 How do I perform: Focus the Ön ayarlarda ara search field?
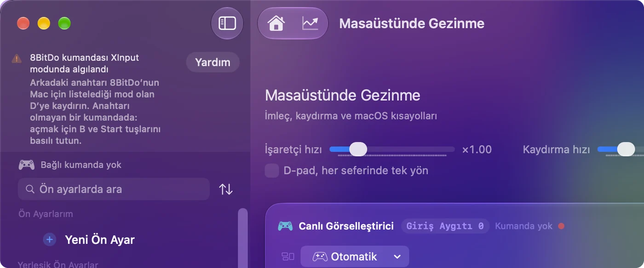pyautogui.click(x=114, y=189)
